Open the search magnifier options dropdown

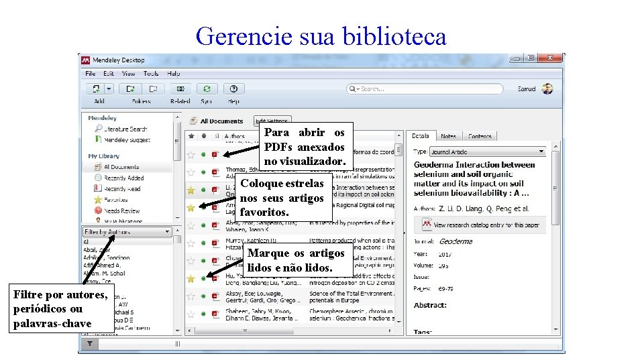pyautogui.click(x=354, y=88)
